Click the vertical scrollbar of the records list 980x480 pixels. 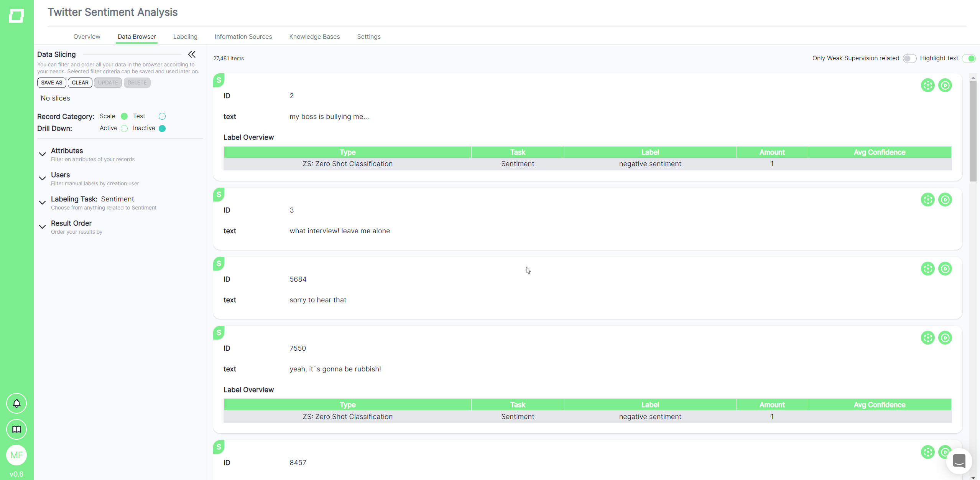pos(973,130)
